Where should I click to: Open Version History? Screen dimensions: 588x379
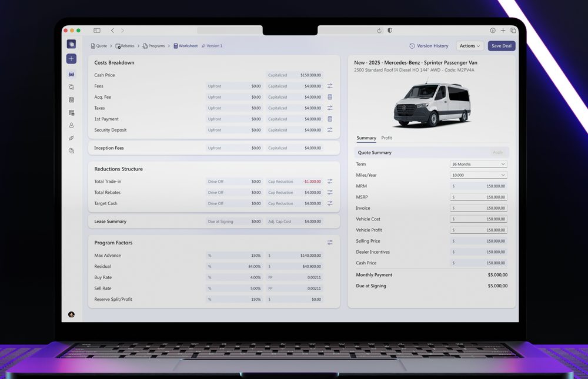[429, 46]
